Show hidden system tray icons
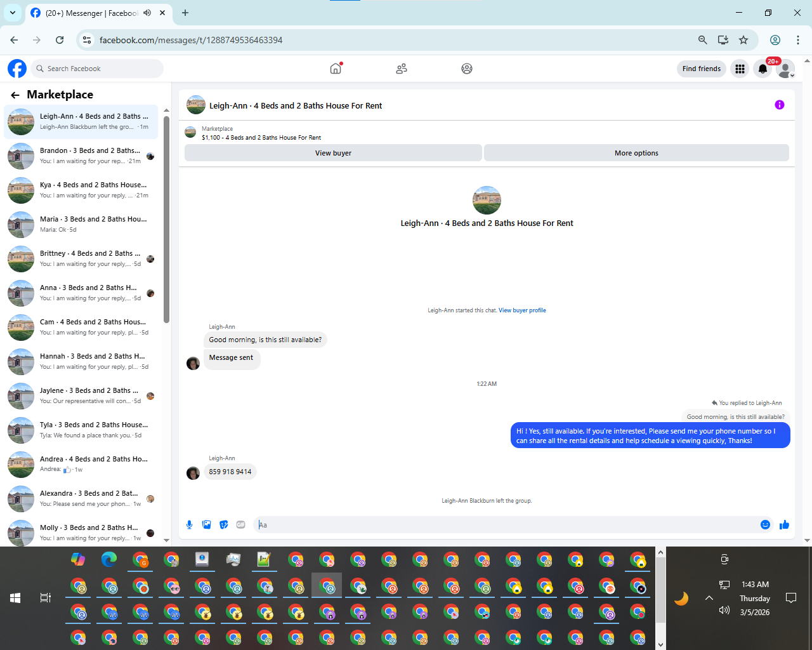Image resolution: width=812 pixels, height=650 pixels. (709, 598)
